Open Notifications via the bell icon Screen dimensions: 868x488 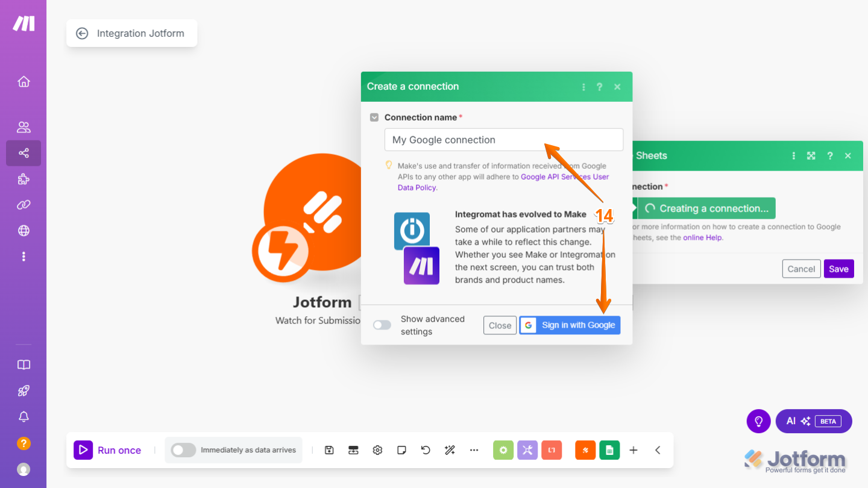tap(24, 416)
